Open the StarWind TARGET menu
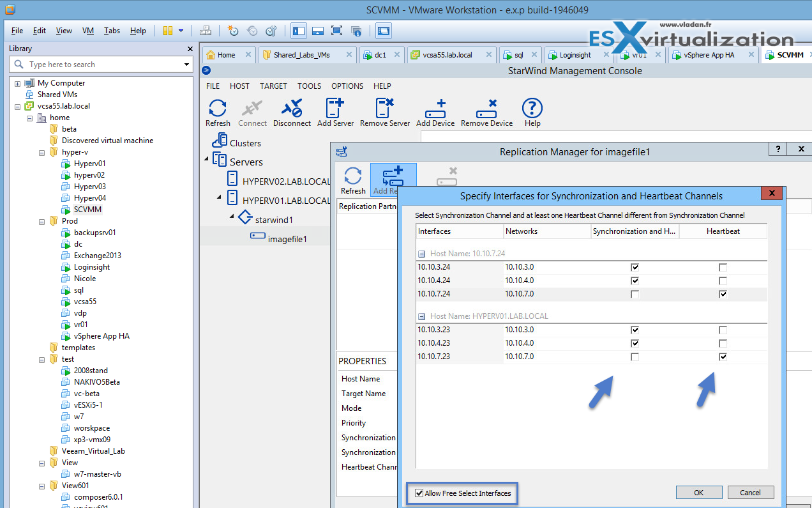Viewport: 812px width, 508px height. point(273,86)
